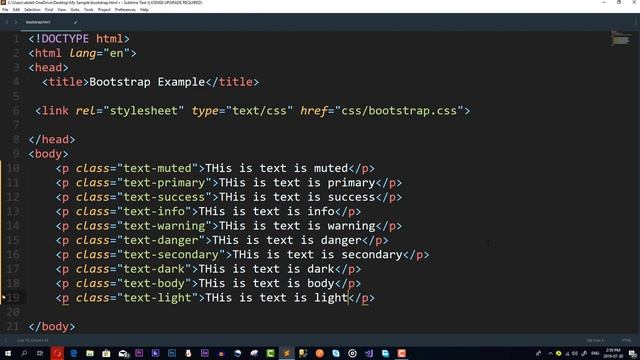Open Microsoft Store from the taskbar
Image resolution: width=640 pixels, height=360 pixels.
pyautogui.click(x=106, y=353)
